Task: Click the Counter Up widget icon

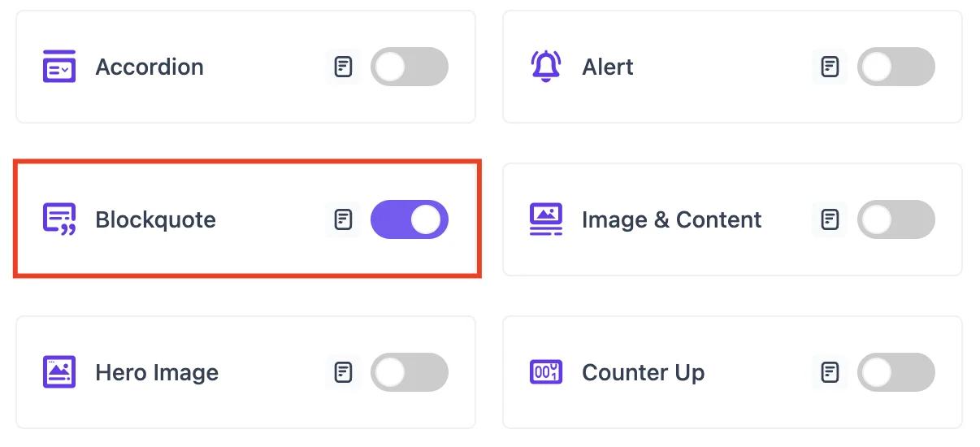Action: [x=545, y=372]
